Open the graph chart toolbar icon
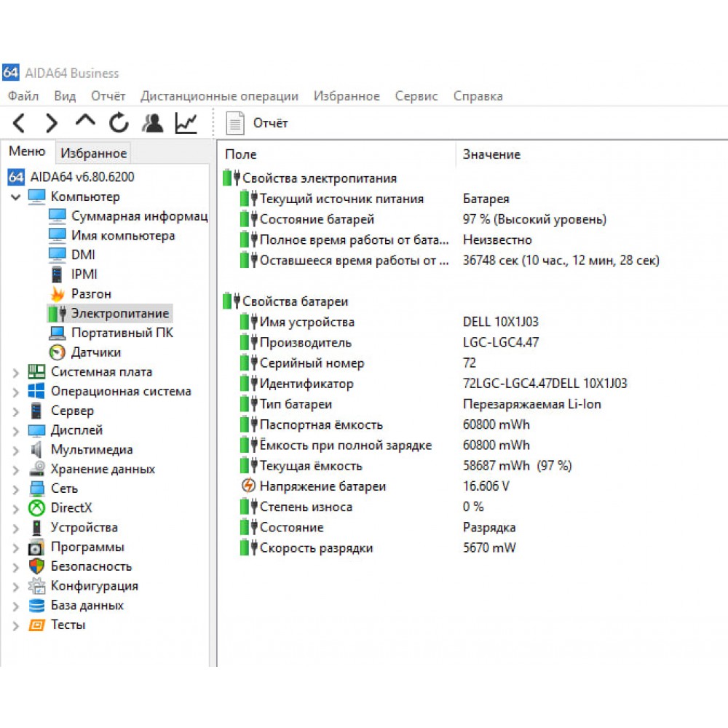This screenshot has width=728, height=728. click(186, 123)
